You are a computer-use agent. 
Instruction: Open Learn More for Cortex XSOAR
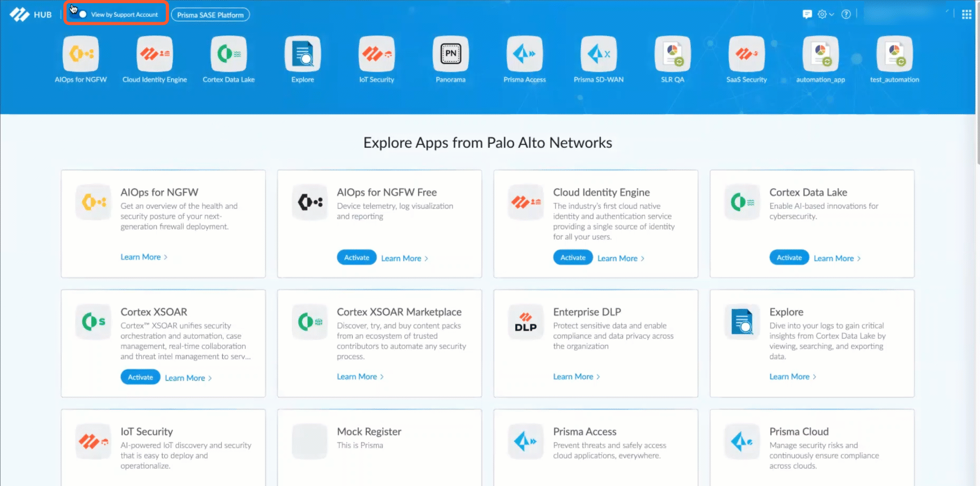coord(189,378)
